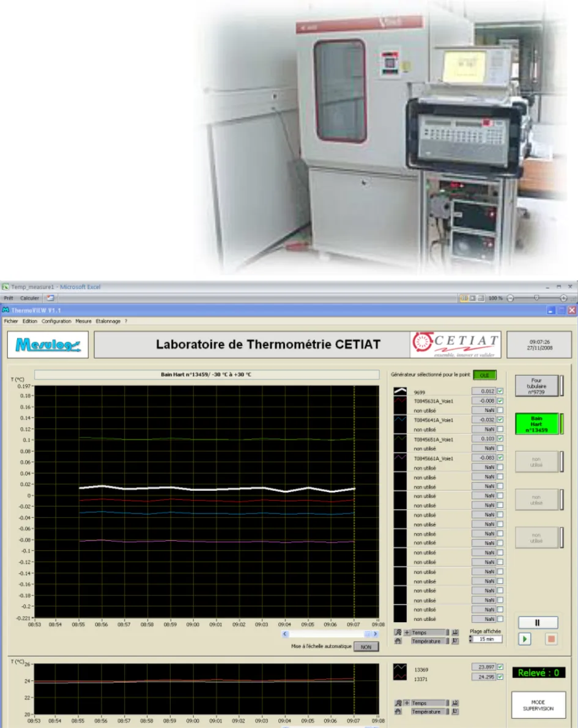Open the upper graph Temps scale lock menu
The image size is (578, 728).
(x=448, y=633)
